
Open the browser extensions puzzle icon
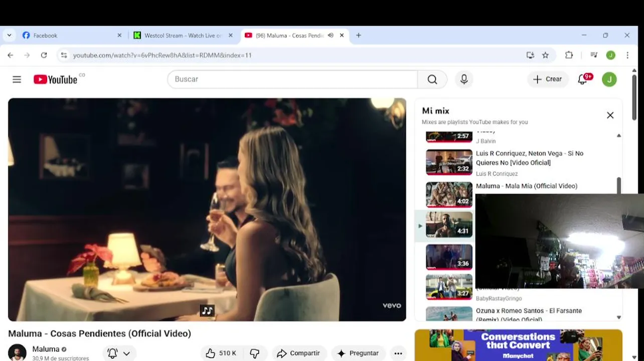pos(569,55)
